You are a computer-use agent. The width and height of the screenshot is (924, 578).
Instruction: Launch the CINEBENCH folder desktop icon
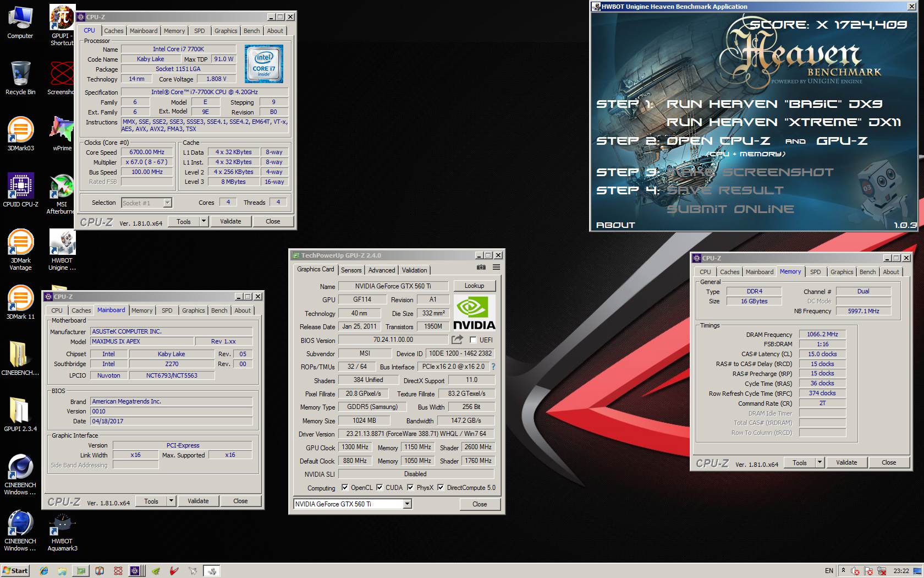pos(20,358)
